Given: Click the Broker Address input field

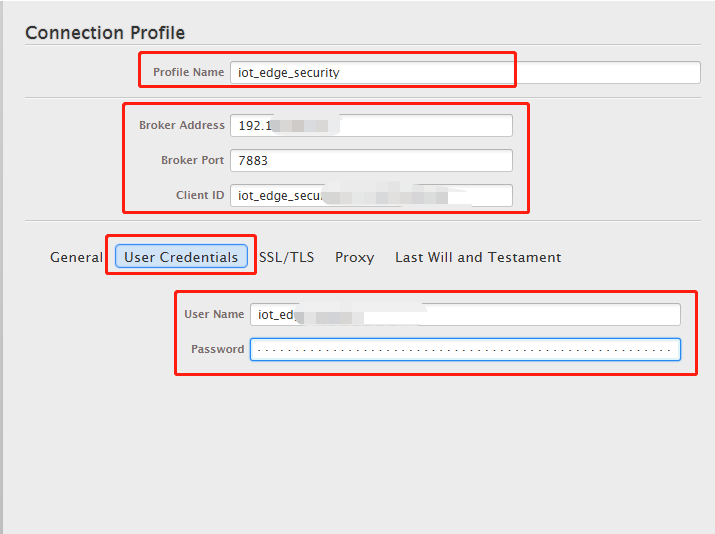Looking at the screenshot, I should point(371,125).
